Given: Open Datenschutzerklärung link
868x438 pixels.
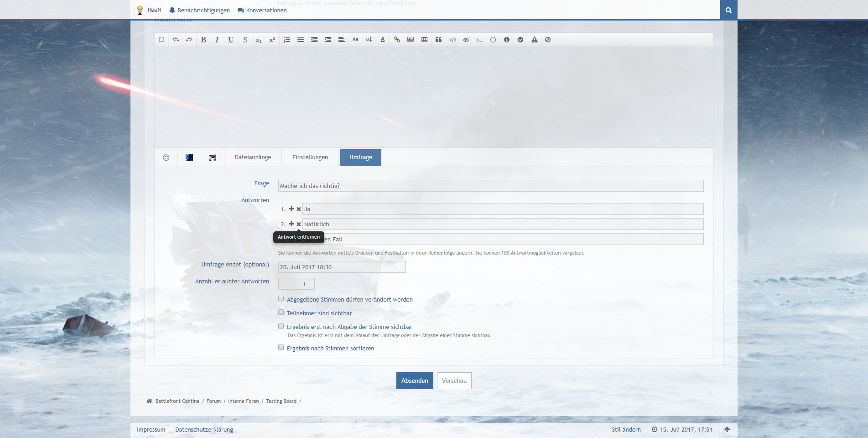Looking at the screenshot, I should (204, 430).
